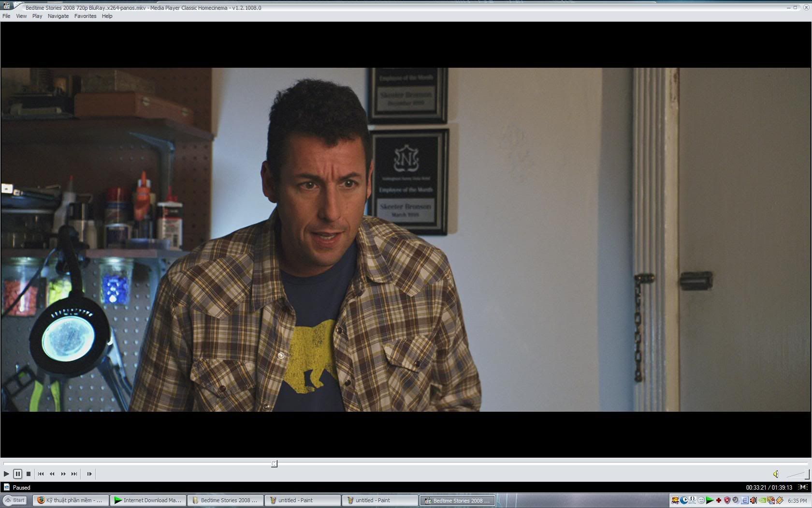Click the file type icon beside Paused

click(x=6, y=487)
